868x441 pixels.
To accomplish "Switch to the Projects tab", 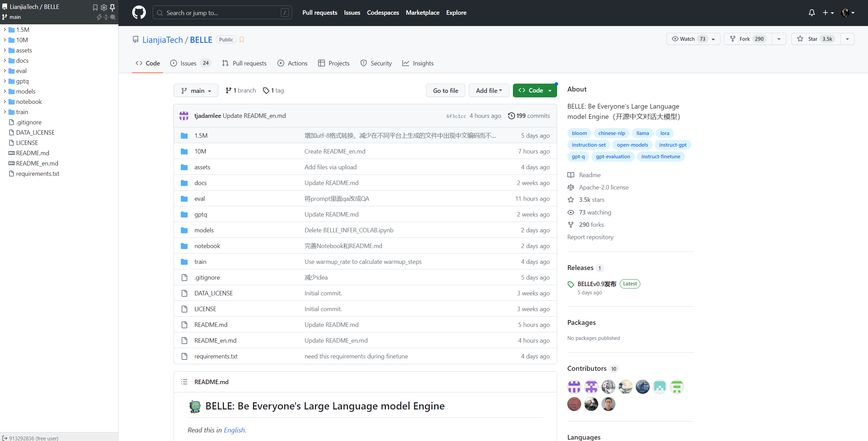I will (334, 63).
